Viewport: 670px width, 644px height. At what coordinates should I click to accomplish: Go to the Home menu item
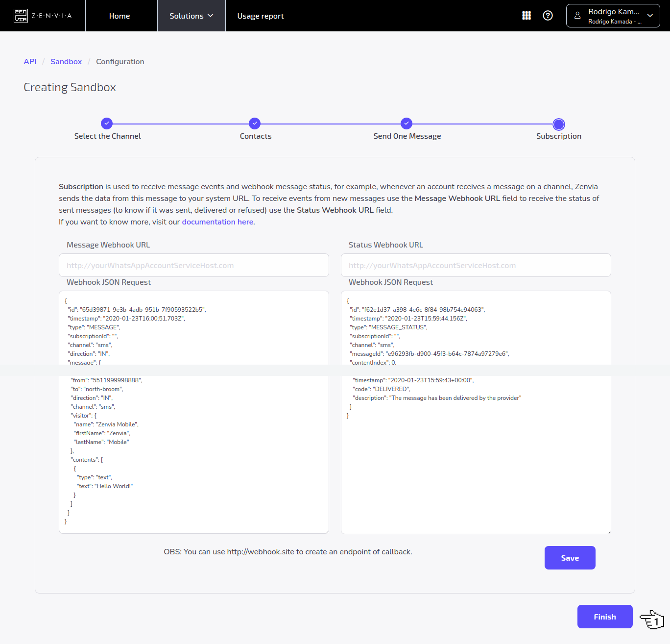[120, 15]
